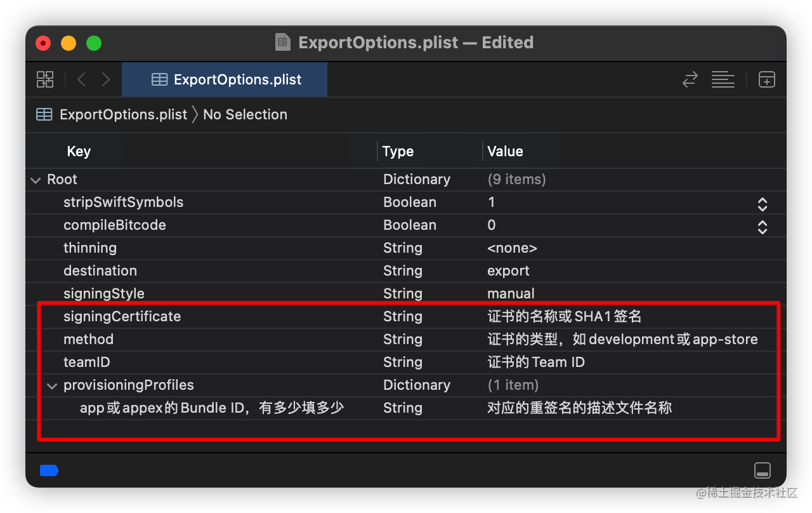
Task: Select the teamID key
Action: coord(87,362)
